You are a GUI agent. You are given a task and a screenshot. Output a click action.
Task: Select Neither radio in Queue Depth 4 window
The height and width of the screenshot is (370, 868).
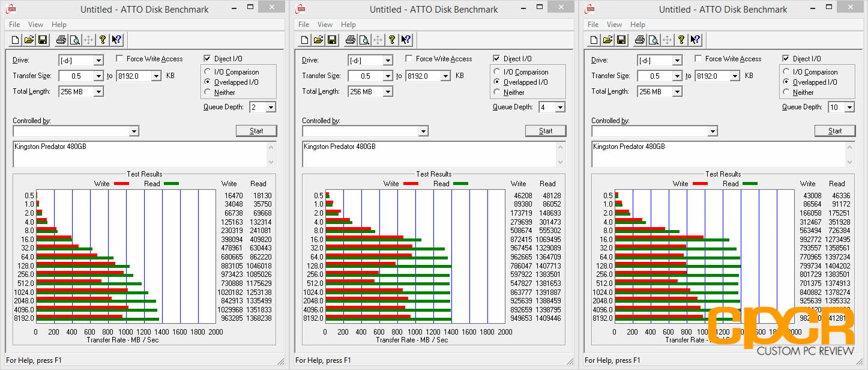click(x=498, y=92)
